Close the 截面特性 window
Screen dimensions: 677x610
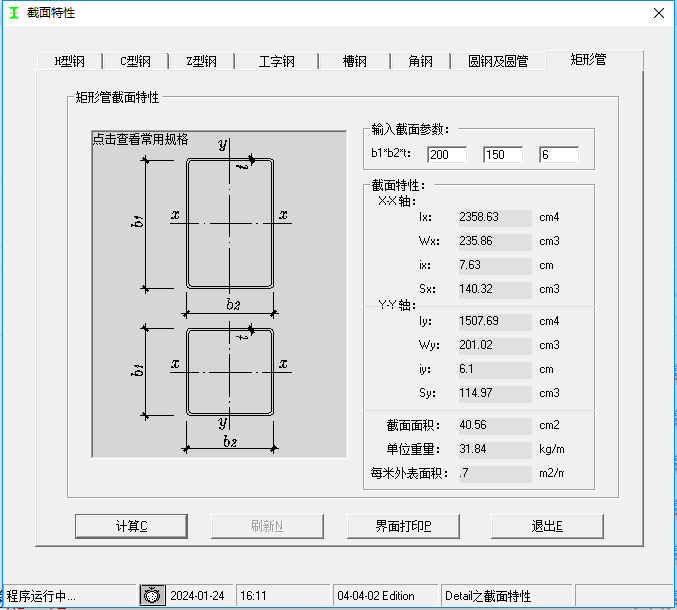click(x=659, y=13)
